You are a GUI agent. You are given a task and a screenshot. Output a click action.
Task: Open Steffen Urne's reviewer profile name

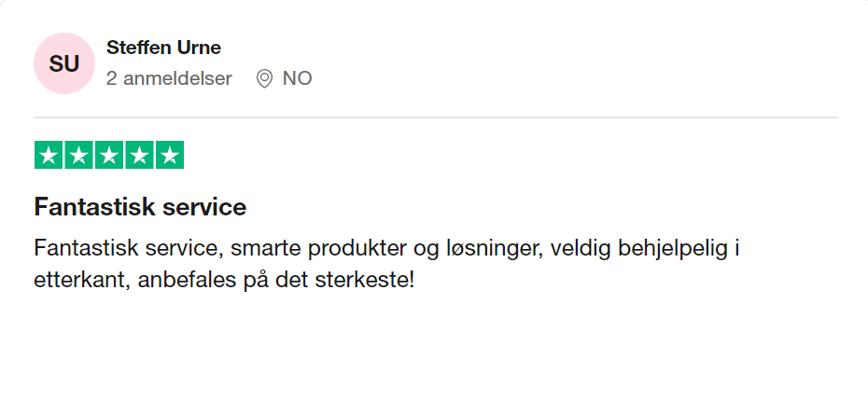coord(163,48)
